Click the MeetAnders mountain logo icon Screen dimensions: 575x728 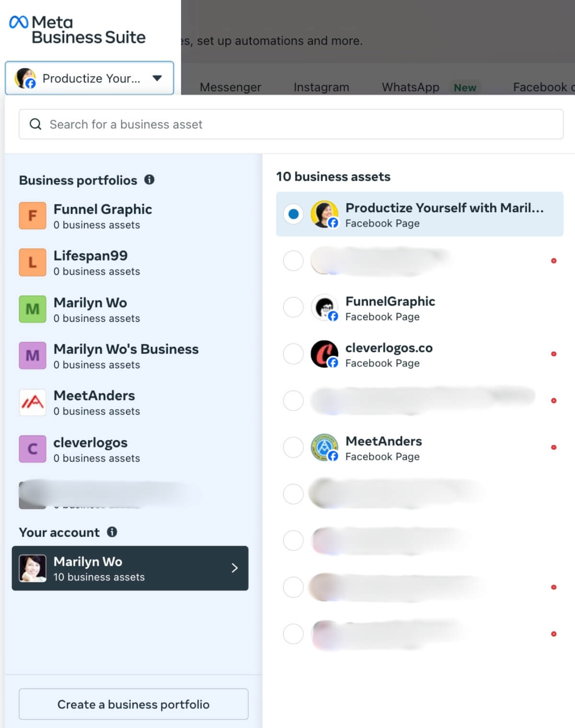[x=32, y=402]
